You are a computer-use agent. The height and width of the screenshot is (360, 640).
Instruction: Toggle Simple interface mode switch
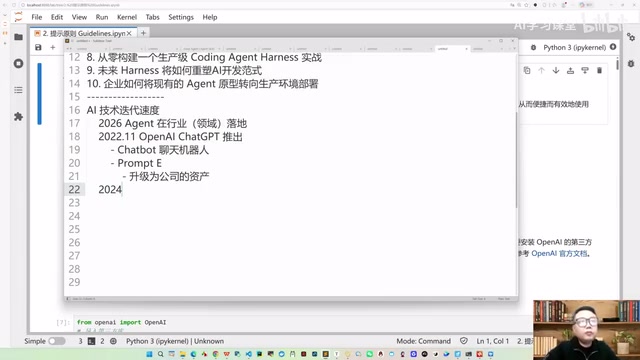pos(57,341)
